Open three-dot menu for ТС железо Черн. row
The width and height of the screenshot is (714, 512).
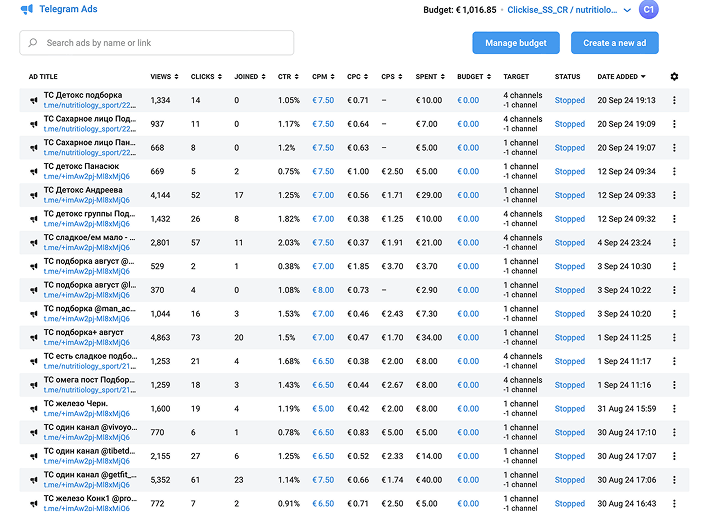point(674,409)
